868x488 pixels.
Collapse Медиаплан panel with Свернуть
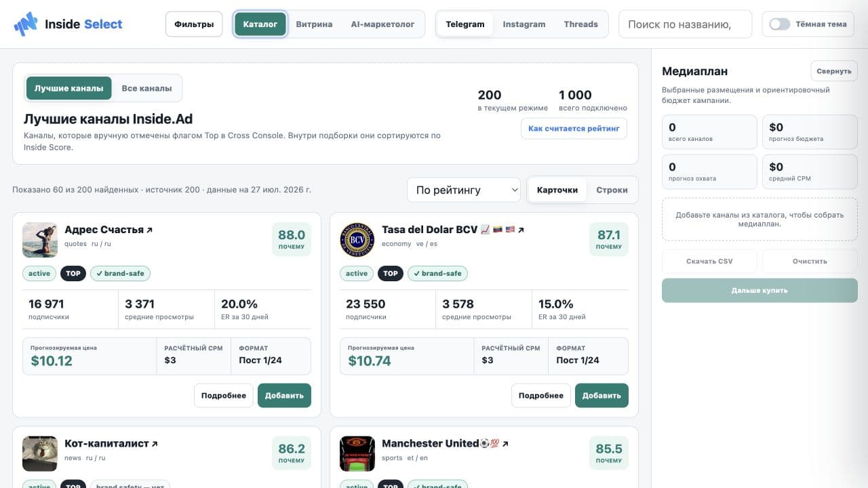(834, 71)
